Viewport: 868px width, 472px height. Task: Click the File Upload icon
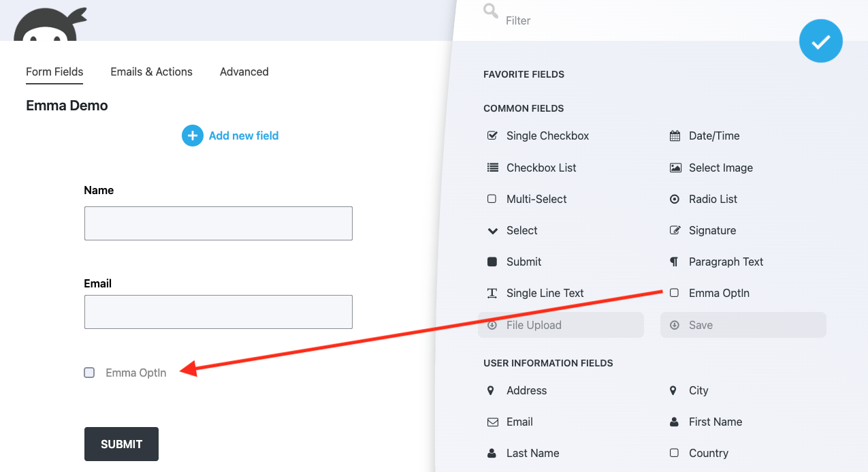(492, 325)
